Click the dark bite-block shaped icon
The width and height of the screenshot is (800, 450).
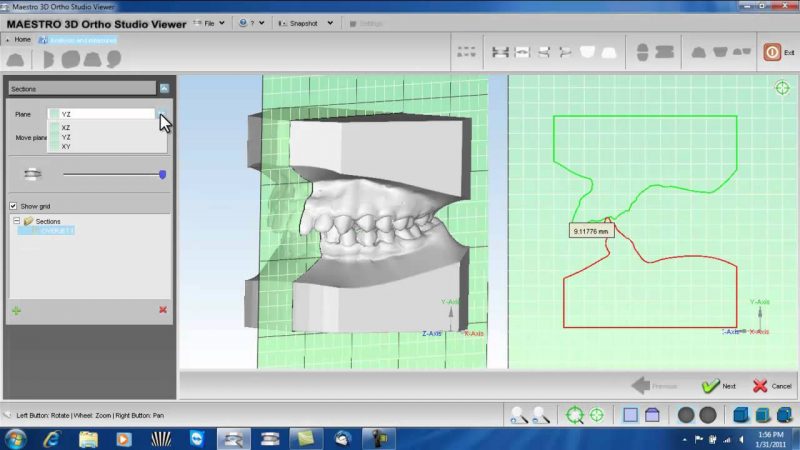point(664,52)
